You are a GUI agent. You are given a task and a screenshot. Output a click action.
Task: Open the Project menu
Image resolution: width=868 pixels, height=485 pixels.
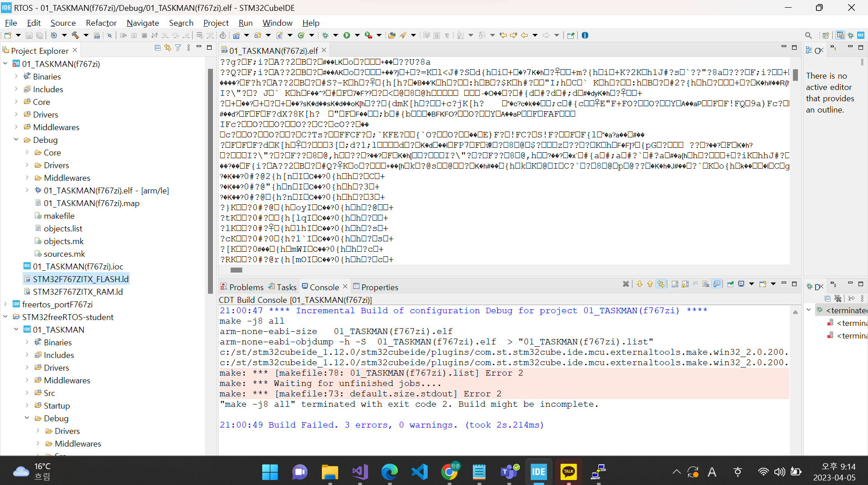tap(216, 23)
